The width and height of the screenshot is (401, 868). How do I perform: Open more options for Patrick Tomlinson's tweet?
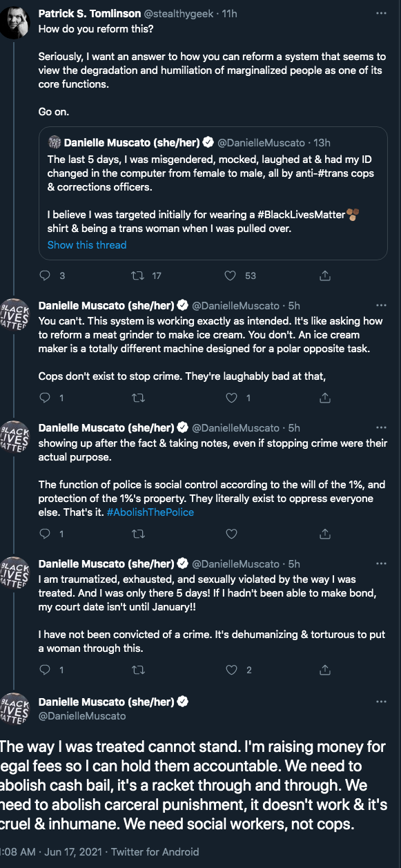click(x=381, y=13)
